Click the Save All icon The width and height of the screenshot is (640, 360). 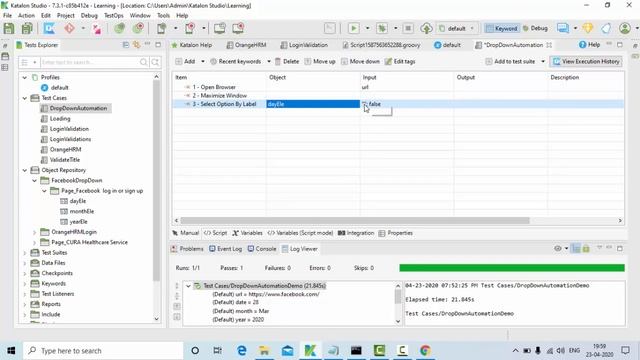(27, 28)
